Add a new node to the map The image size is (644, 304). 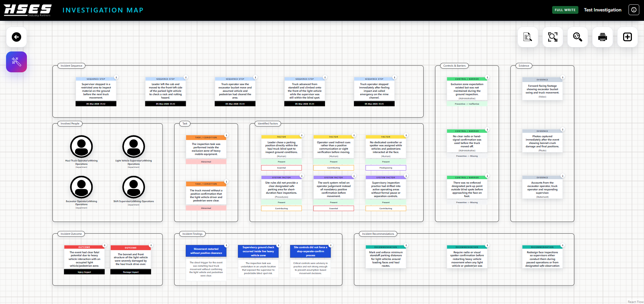(x=627, y=37)
